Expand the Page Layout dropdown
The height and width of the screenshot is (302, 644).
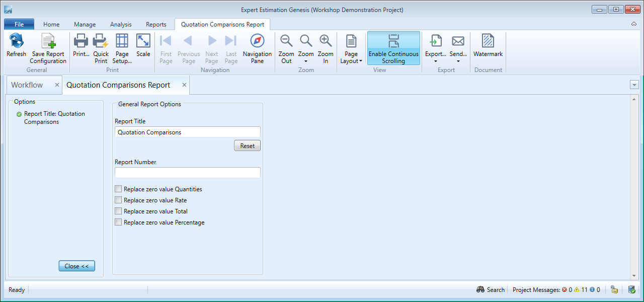351,48
